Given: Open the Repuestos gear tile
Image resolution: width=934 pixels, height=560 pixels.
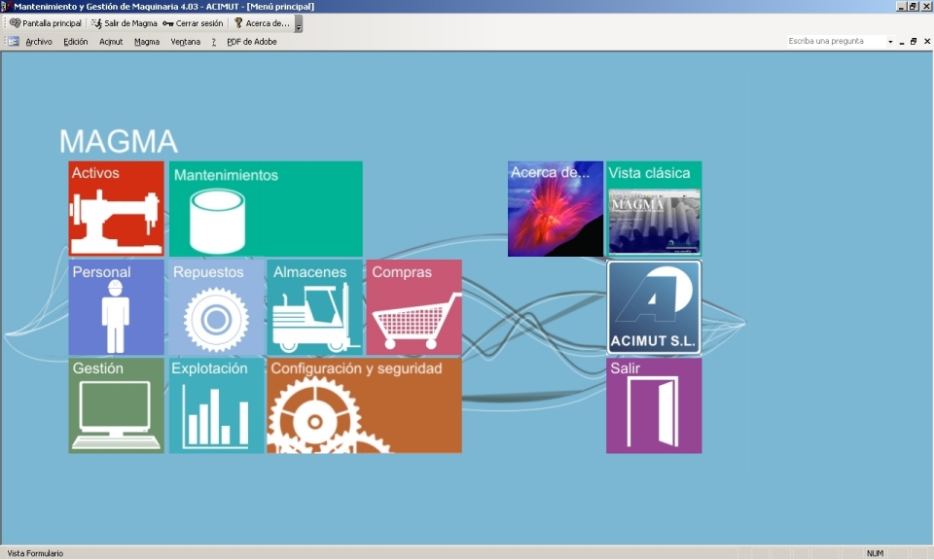Looking at the screenshot, I should point(216,307).
